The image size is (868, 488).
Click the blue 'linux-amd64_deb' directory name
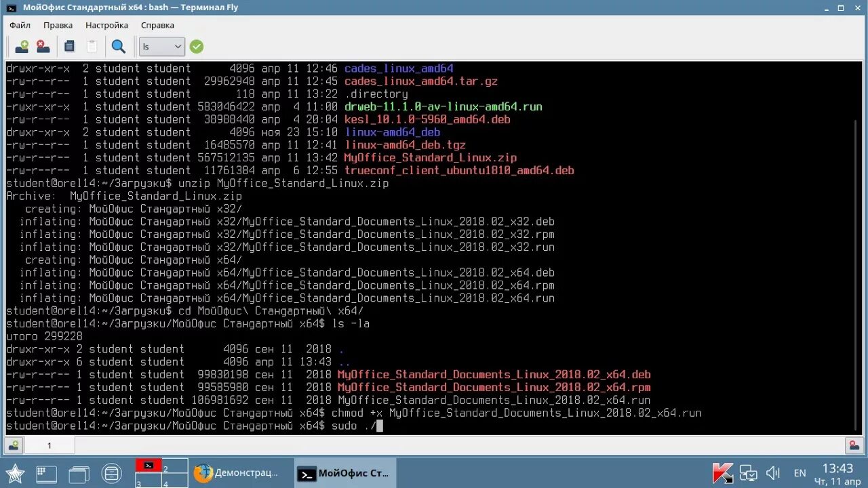(393, 133)
